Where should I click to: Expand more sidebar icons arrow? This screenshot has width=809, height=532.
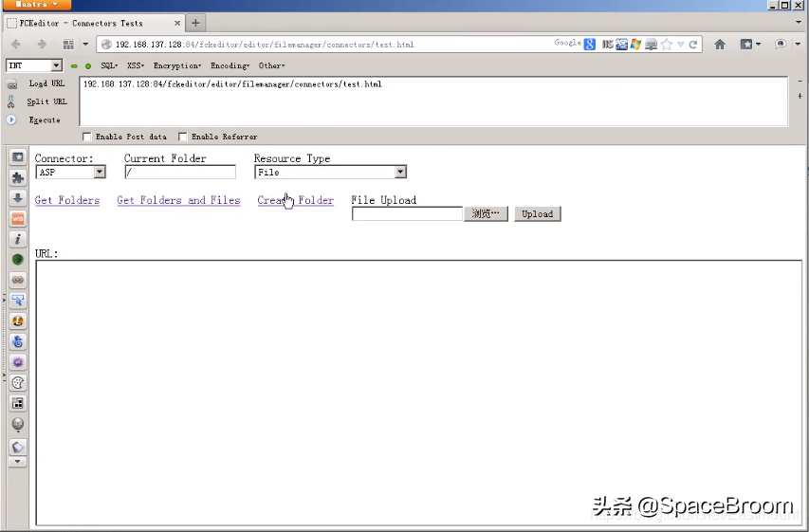click(x=17, y=462)
